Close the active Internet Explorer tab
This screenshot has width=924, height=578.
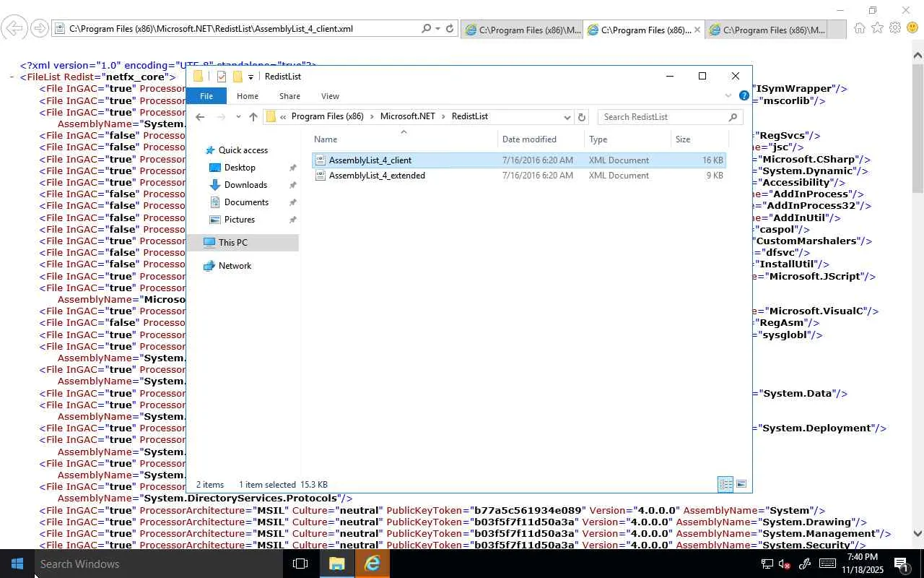pos(697,30)
